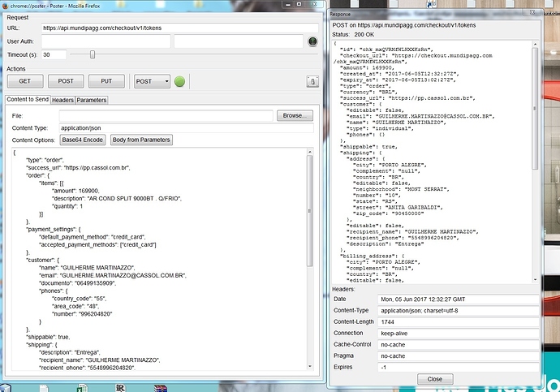This screenshot has width=560, height=392.
Task: Click the User Auth password field
Action: [239, 41]
